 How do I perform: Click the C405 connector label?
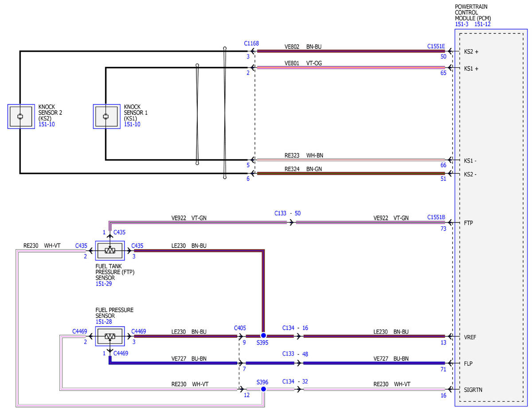[240, 328]
